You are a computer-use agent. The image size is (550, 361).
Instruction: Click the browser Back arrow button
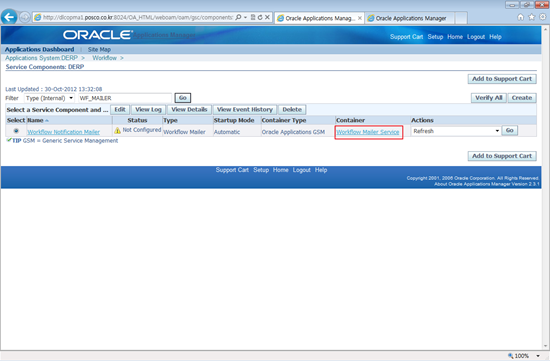coord(9,17)
